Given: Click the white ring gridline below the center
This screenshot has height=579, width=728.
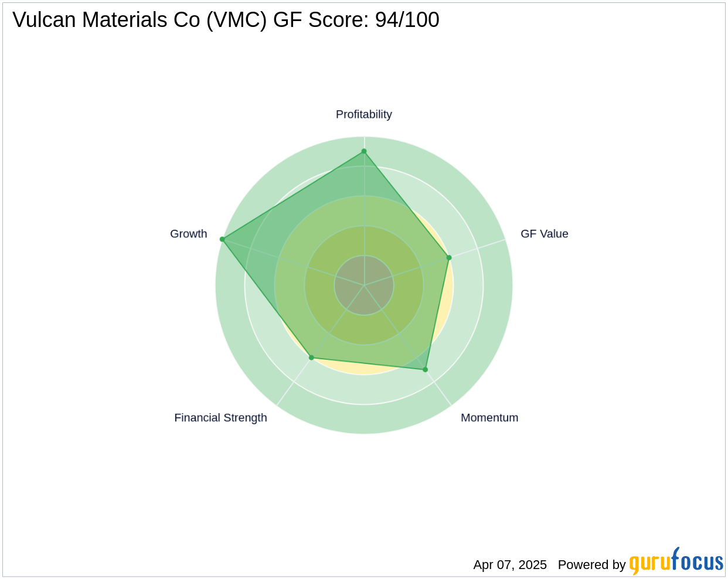Looking at the screenshot, I should (x=364, y=404).
